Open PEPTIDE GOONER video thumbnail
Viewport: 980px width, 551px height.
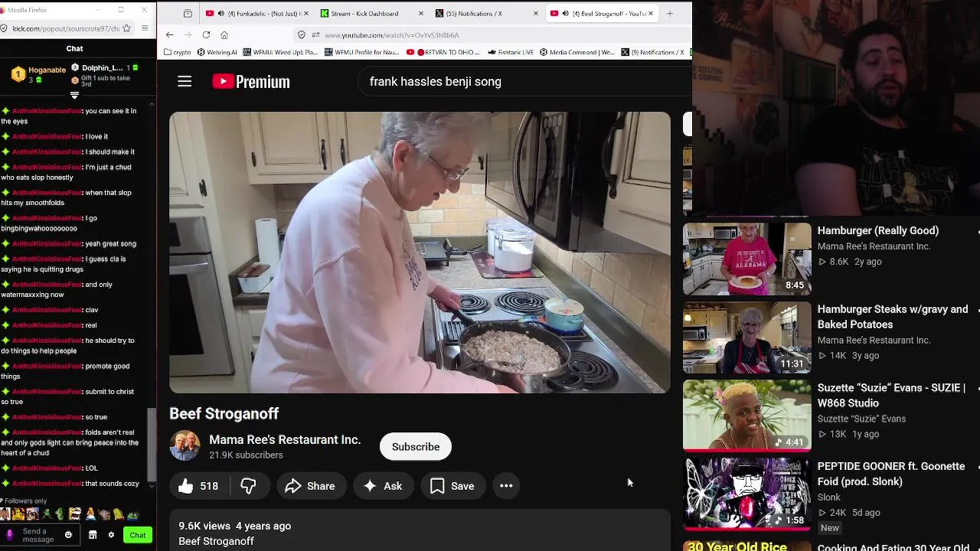point(747,494)
